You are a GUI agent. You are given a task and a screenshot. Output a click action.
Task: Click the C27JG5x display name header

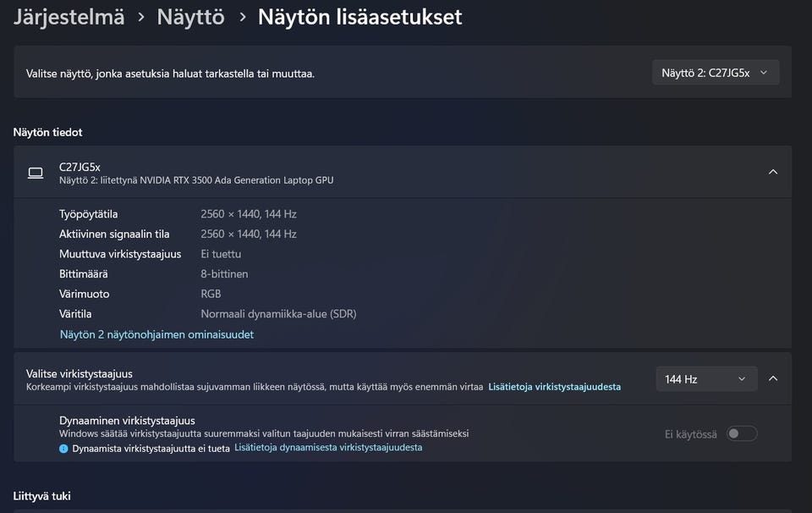80,167
